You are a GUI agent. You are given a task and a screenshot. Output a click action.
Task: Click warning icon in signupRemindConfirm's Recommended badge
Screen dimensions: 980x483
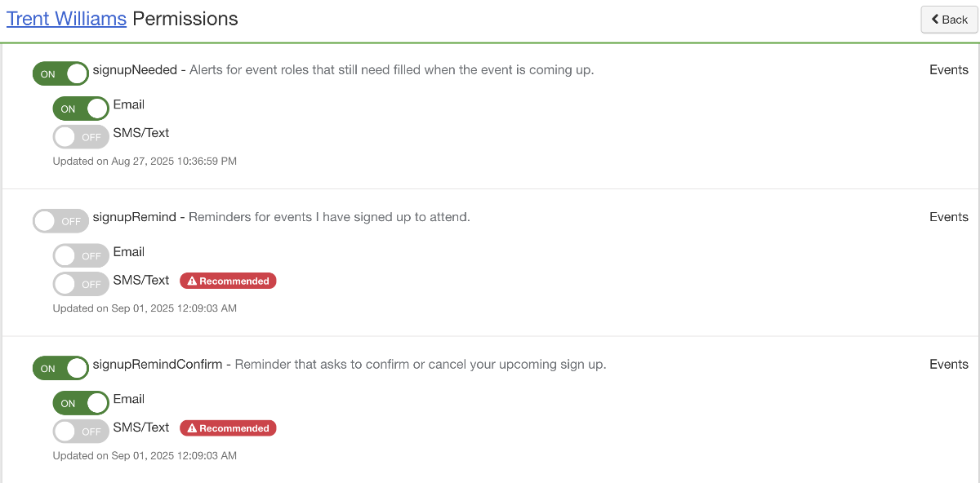click(192, 428)
